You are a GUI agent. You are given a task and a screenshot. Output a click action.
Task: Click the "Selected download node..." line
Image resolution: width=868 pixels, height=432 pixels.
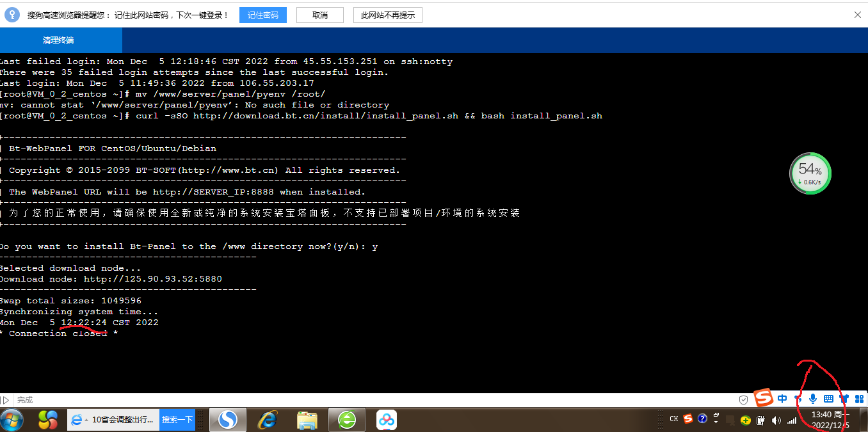click(x=70, y=268)
